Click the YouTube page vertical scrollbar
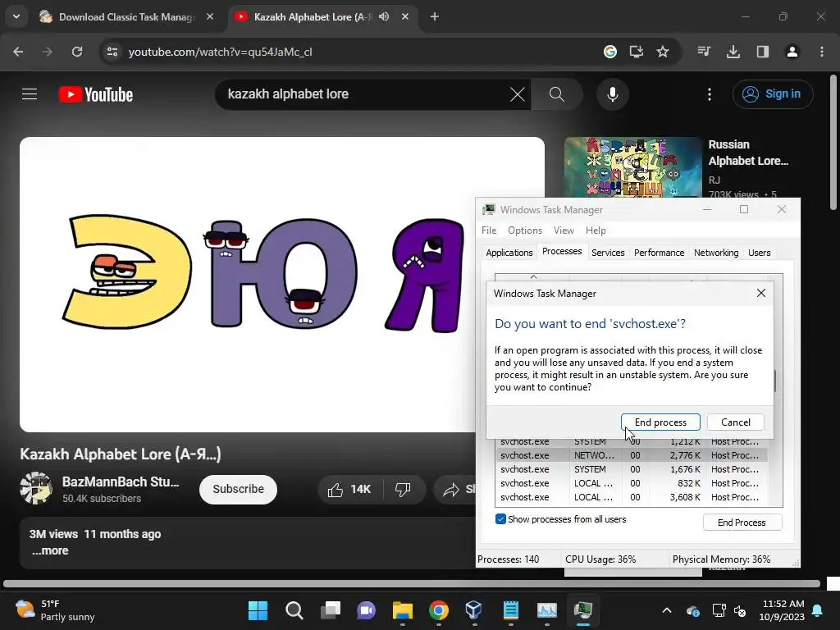The height and width of the screenshot is (630, 840). (833, 143)
